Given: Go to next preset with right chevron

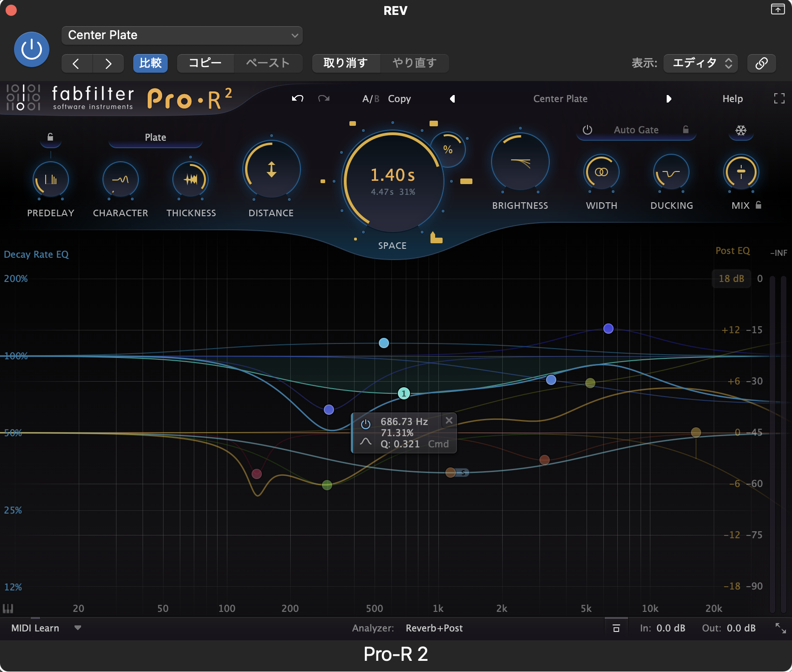Looking at the screenshot, I should tap(108, 63).
